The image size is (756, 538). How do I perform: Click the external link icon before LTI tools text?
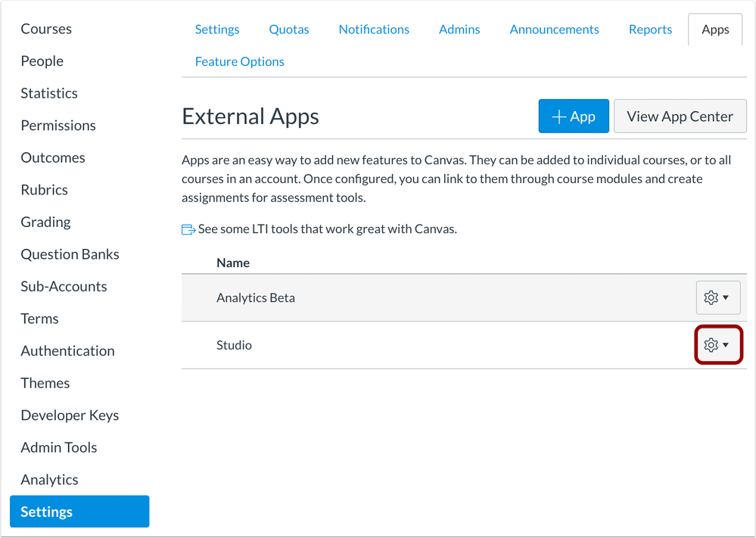[x=187, y=229]
